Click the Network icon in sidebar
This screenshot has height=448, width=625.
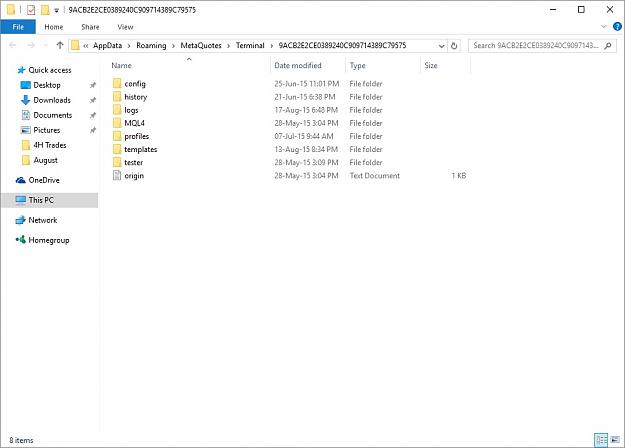click(21, 220)
